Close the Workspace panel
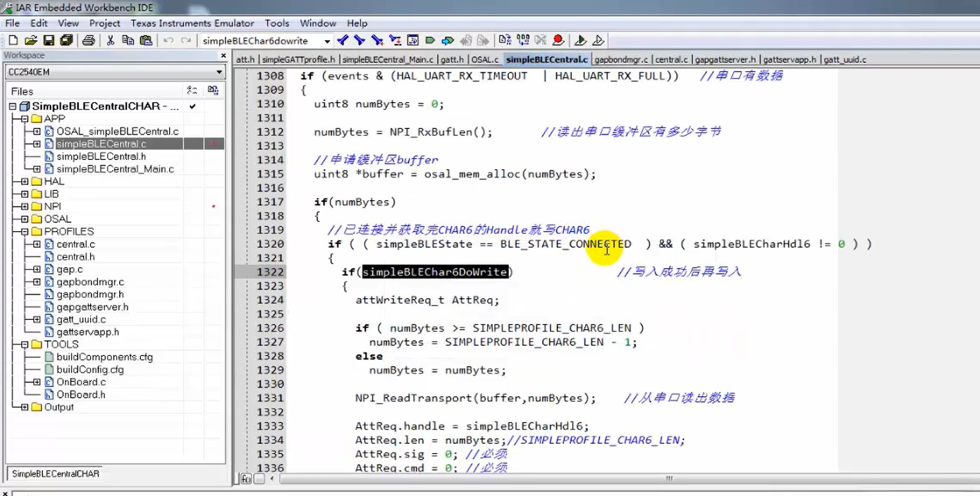Image resolution: width=980 pixels, height=496 pixels. click(x=224, y=56)
